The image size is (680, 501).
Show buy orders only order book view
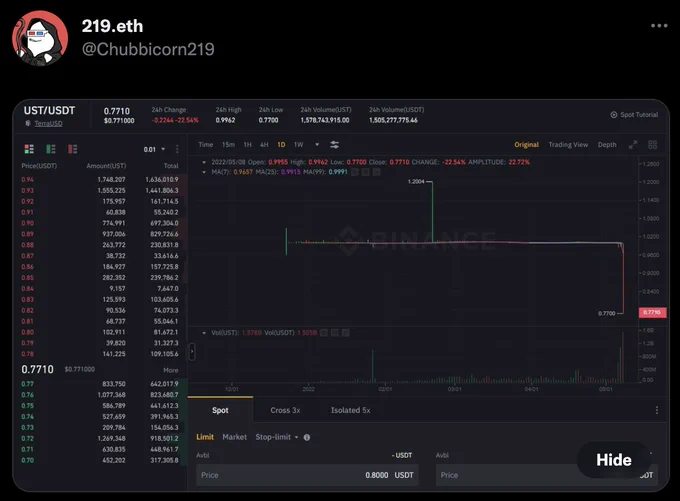pos(51,149)
